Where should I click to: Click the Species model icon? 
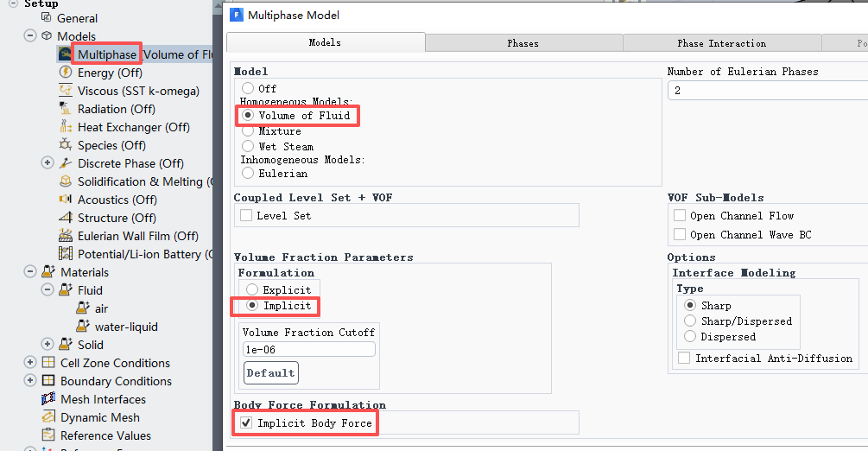[66, 144]
